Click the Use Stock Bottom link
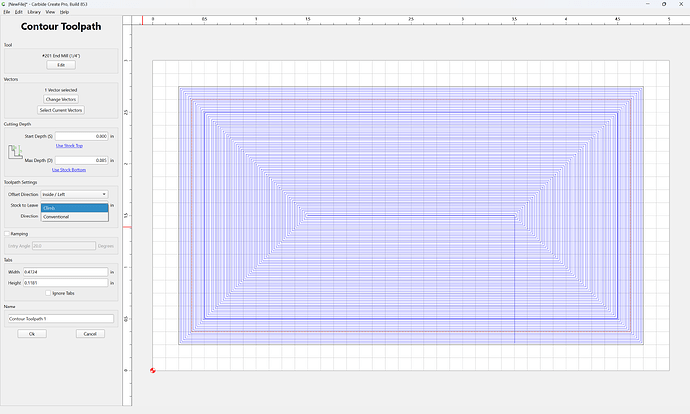690x414 pixels. tap(69, 170)
